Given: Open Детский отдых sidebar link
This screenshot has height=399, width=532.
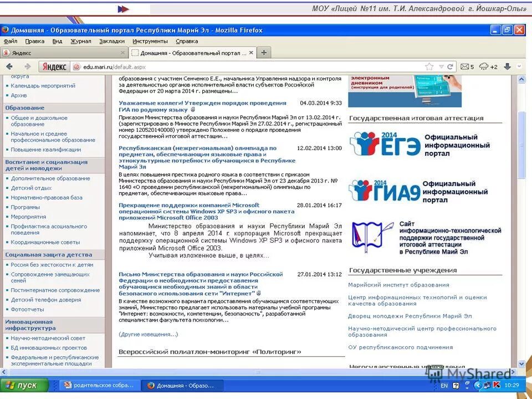Looking at the screenshot, I should click(x=31, y=188).
